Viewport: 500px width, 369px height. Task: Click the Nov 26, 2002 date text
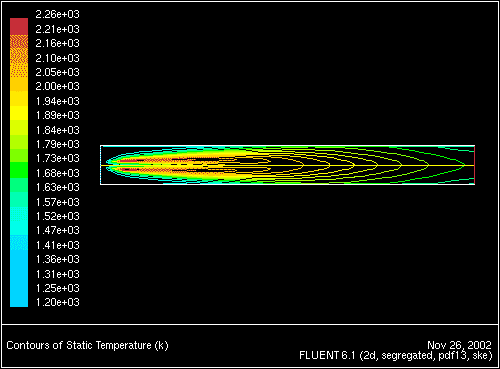coord(459,345)
